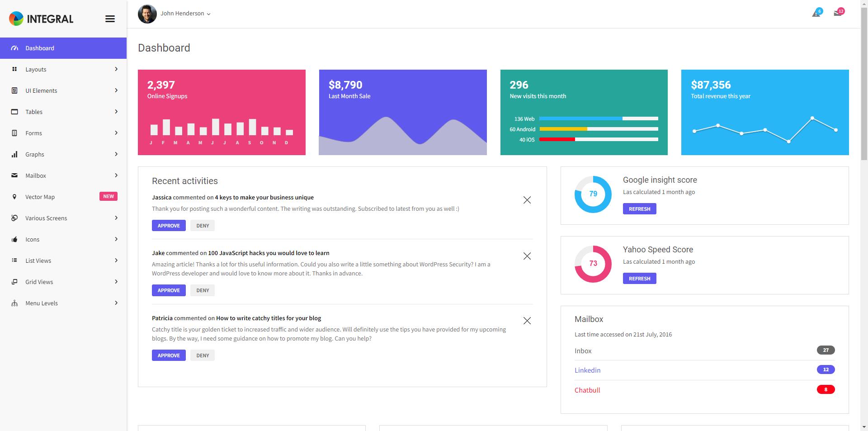Refresh the Google insight score
868x431 pixels.
tap(640, 209)
